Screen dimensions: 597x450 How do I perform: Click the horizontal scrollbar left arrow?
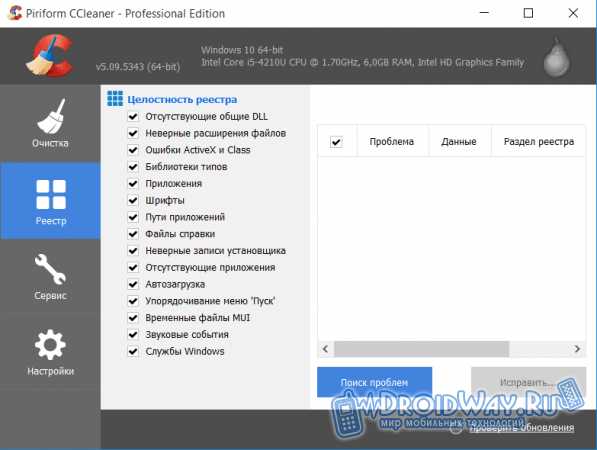(x=326, y=349)
